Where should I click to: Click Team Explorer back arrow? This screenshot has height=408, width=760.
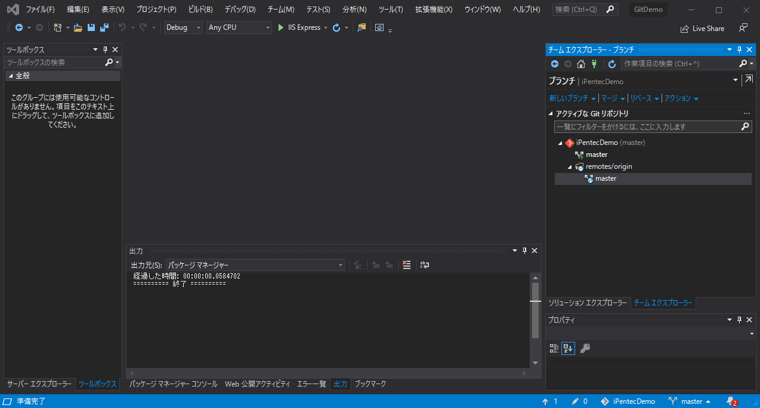554,64
